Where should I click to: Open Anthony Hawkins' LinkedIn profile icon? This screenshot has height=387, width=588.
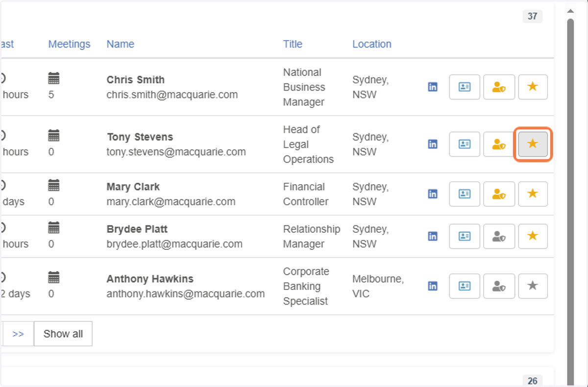tap(433, 286)
